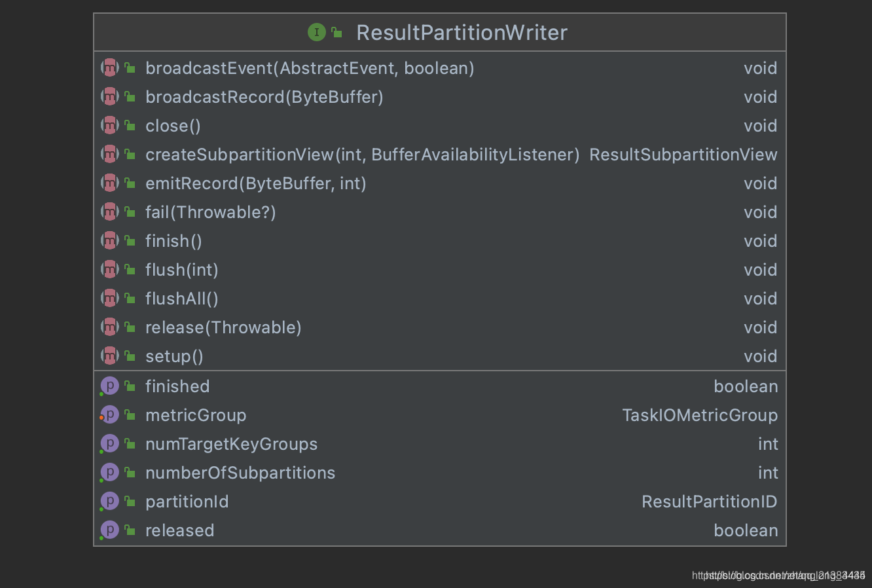Click the method icon beside close()

click(110, 125)
